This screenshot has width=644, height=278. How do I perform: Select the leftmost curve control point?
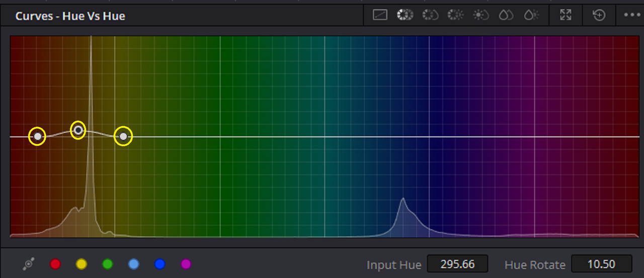(x=37, y=136)
